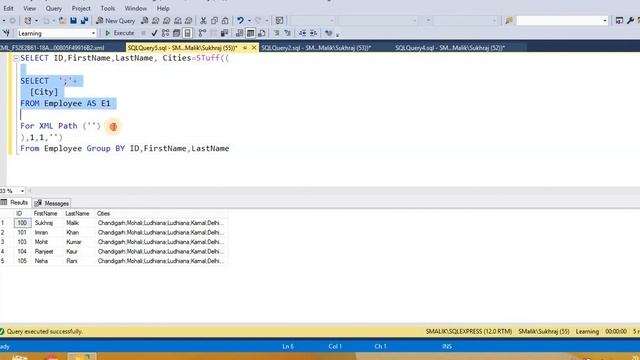Viewport: 640px width, 360px height.
Task: Click Decrease Indent icon
Action: click(x=302, y=33)
